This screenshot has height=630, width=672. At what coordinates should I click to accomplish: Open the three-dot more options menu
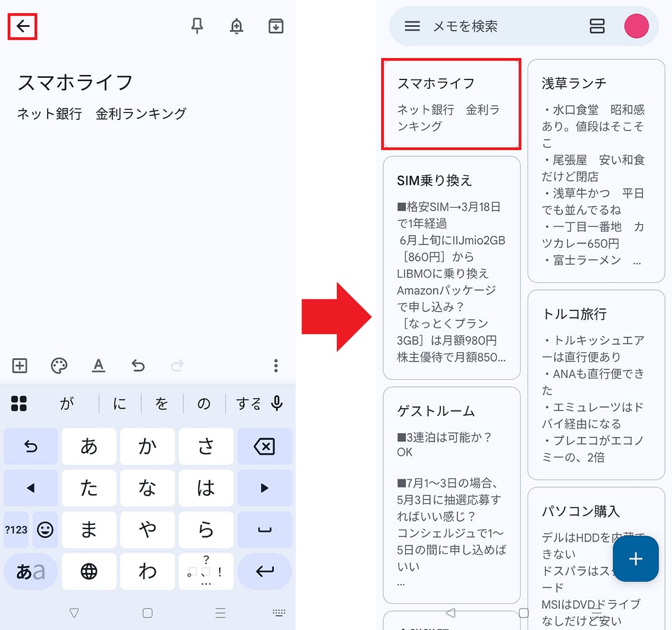(x=276, y=366)
